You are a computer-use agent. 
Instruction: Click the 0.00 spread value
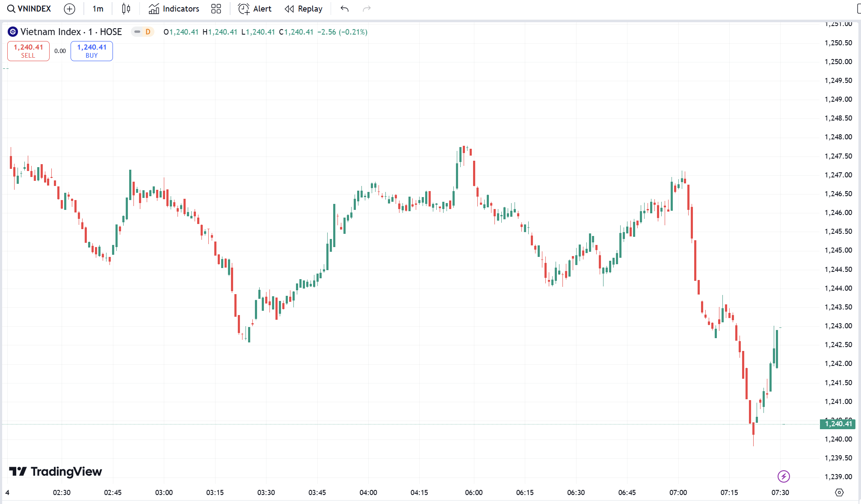click(60, 51)
